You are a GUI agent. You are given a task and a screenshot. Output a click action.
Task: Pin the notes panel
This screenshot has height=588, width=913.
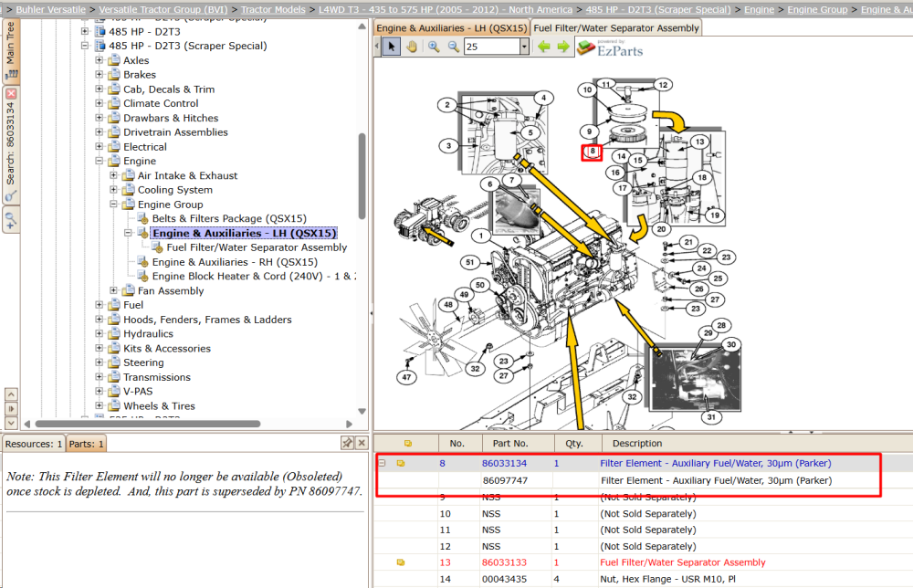click(x=347, y=443)
